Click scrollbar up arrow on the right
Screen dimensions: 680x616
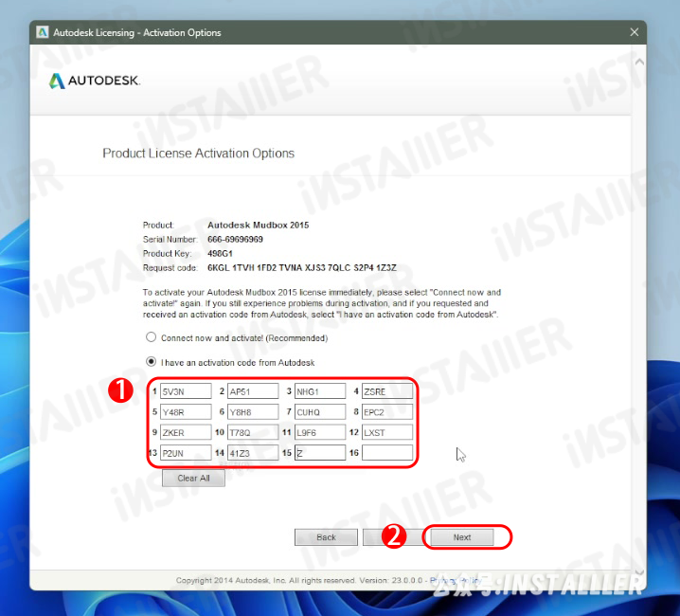pos(638,62)
